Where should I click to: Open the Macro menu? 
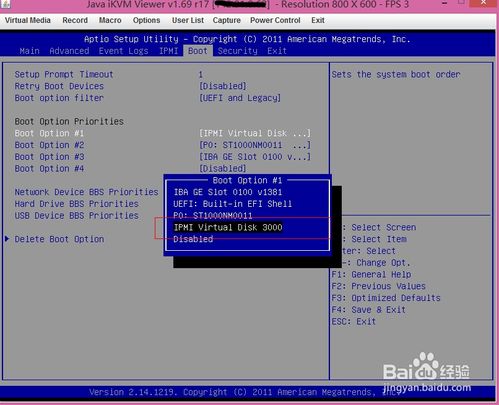pyautogui.click(x=110, y=20)
